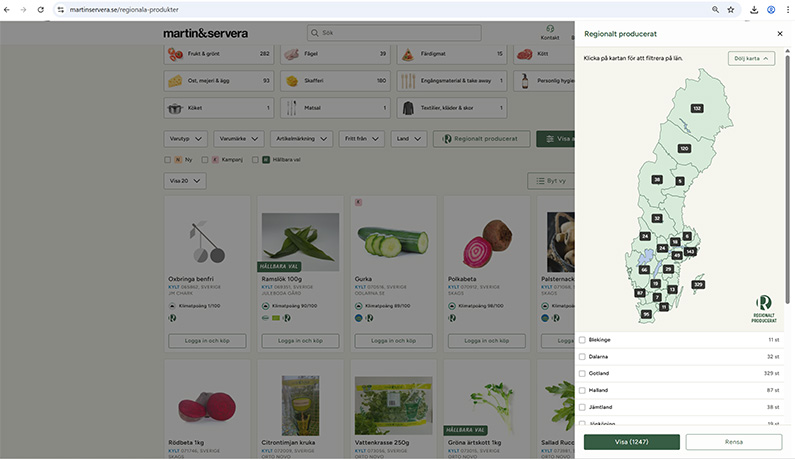
Task: Select map marker showing 329 on Gotland
Action: [698, 285]
